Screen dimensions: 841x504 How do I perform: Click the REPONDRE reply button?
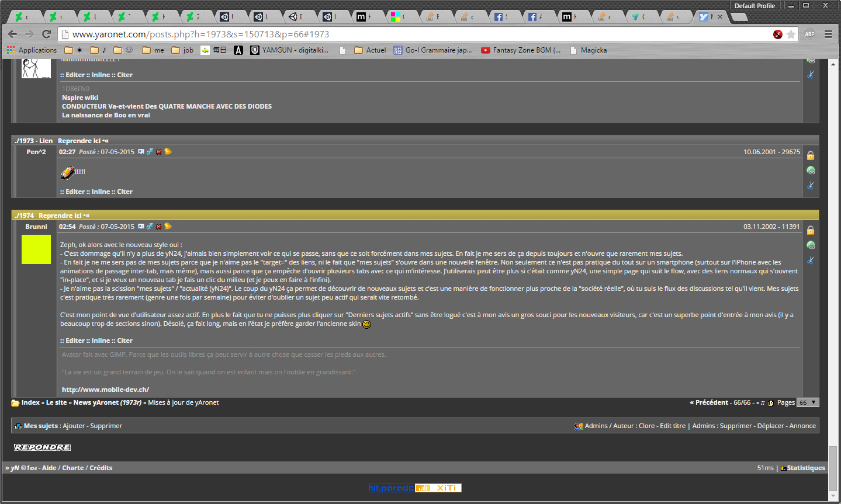click(42, 447)
